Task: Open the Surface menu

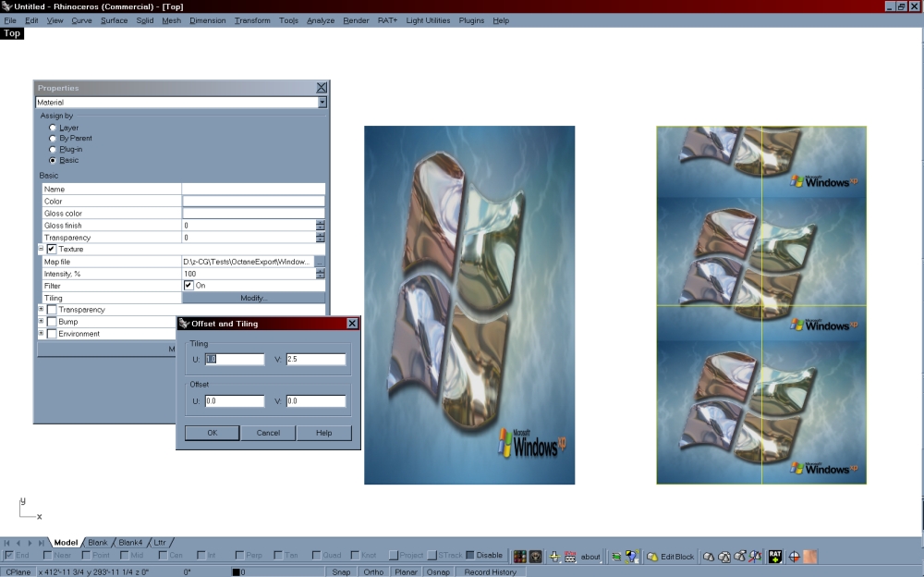Action: (x=114, y=20)
